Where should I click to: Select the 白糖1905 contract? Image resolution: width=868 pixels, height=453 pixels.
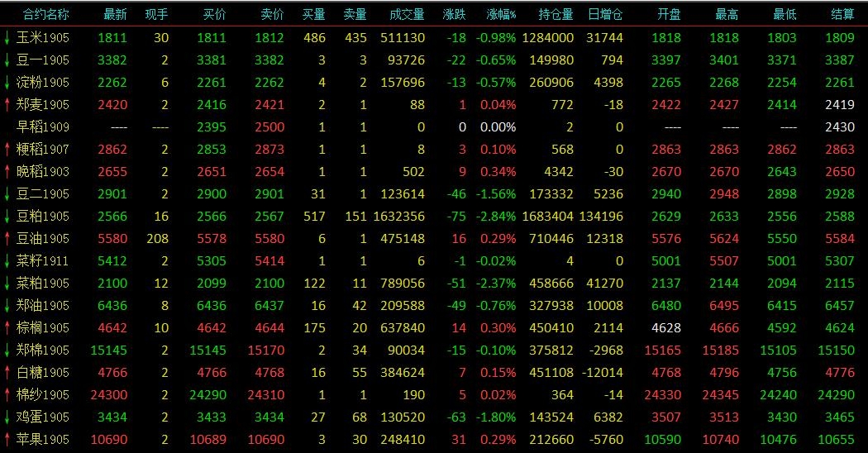tap(43, 373)
